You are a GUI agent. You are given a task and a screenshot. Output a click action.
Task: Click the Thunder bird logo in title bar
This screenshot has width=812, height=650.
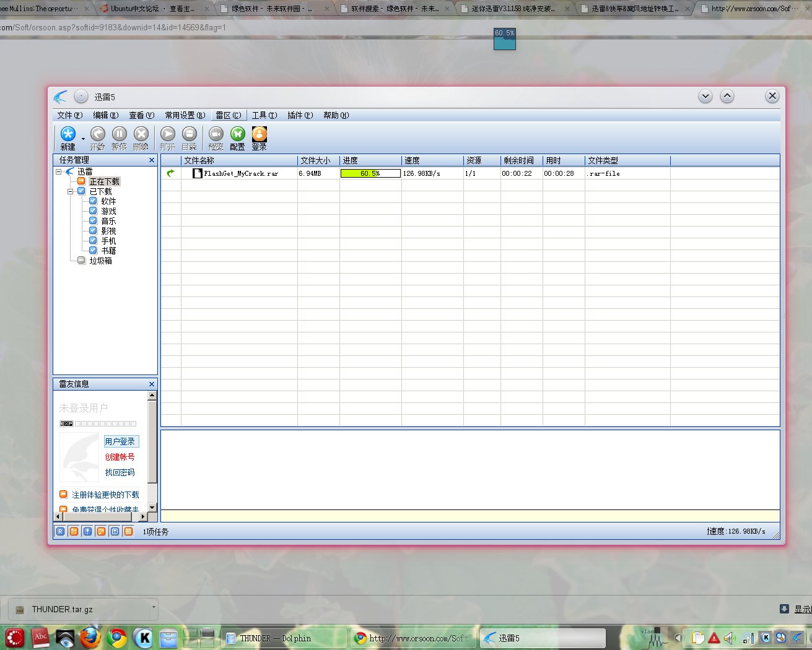[60, 97]
